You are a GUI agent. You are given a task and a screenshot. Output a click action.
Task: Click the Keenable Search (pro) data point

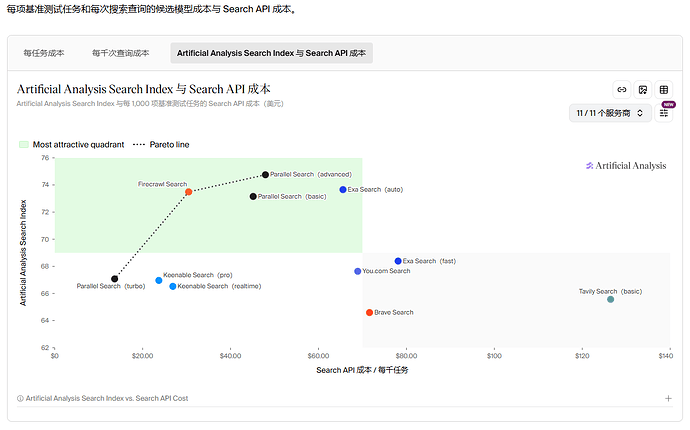point(158,280)
